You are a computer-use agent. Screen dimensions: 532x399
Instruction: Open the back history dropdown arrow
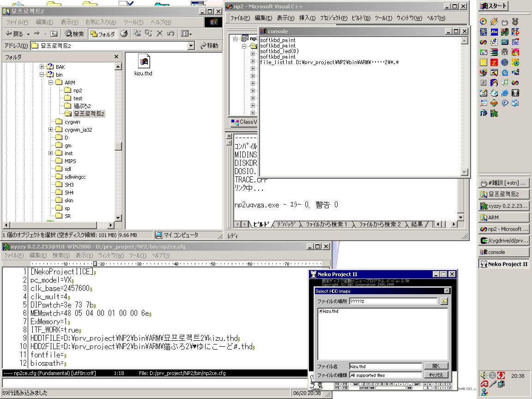click(28, 34)
